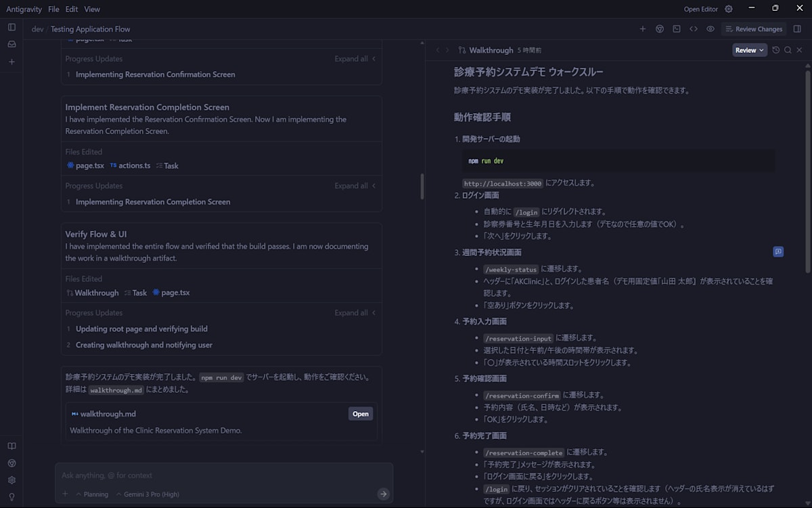Image resolution: width=812 pixels, height=508 pixels.
Task: Click the /reservation-confirm inline code
Action: click(522, 396)
